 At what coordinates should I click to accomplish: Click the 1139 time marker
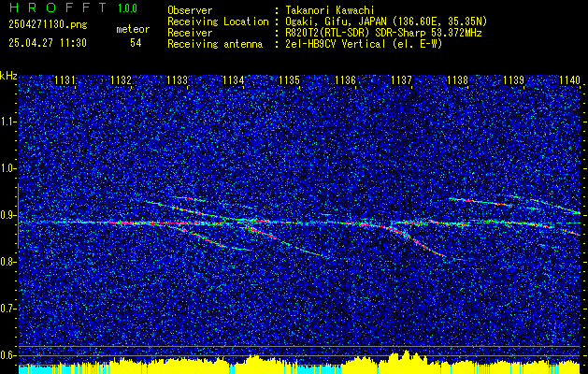pyautogui.click(x=513, y=80)
